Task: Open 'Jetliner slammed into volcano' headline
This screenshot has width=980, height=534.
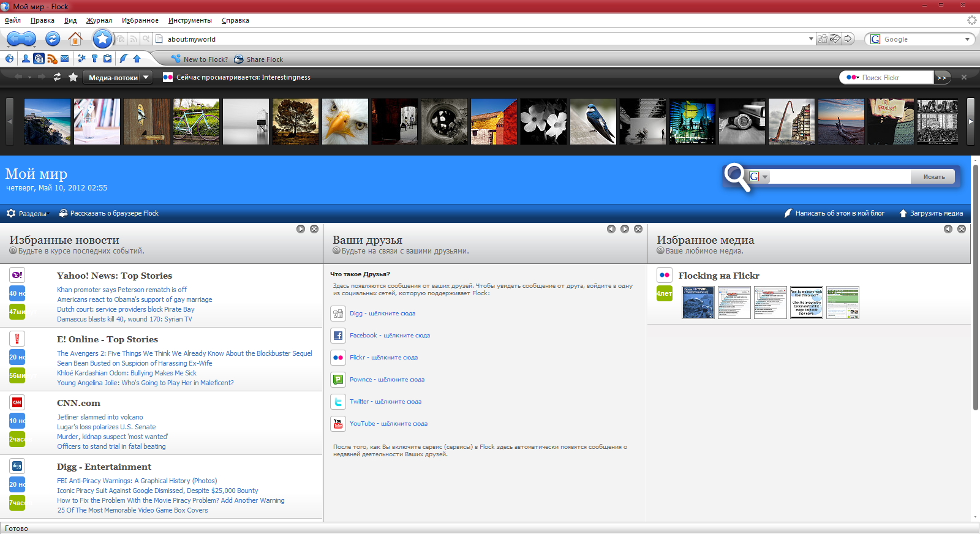Action: click(100, 417)
